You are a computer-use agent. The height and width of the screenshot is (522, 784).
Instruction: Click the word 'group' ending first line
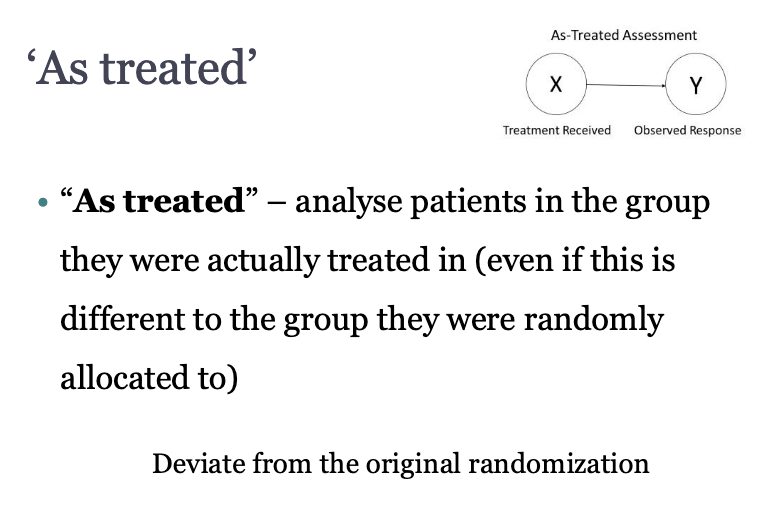[667, 204]
